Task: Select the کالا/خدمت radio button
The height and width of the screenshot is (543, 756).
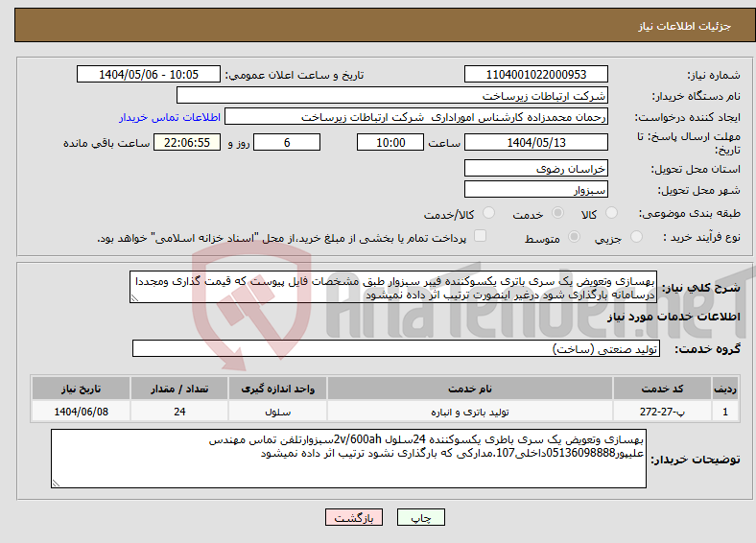Action: click(x=489, y=213)
